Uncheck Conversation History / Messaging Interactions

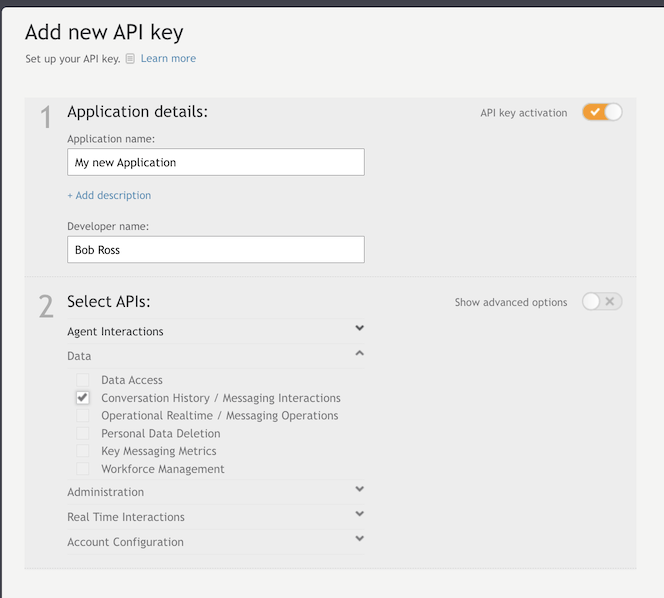pyautogui.click(x=83, y=398)
